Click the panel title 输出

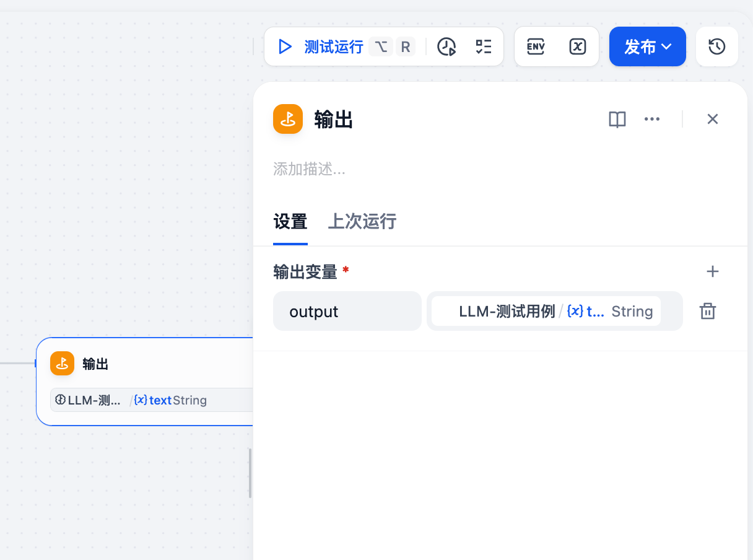[x=334, y=120]
